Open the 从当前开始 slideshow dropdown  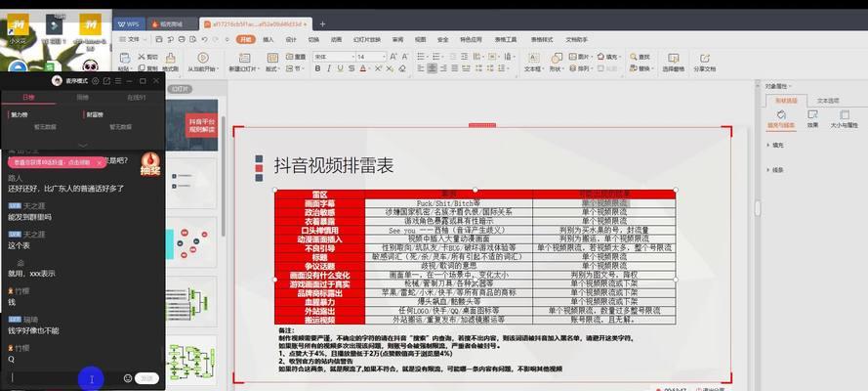pyautogui.click(x=202, y=69)
